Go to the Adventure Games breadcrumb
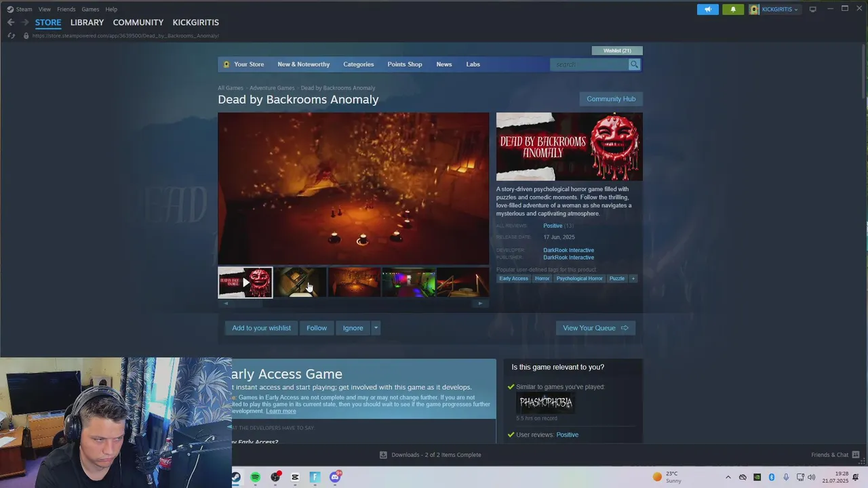Image resolution: width=868 pixels, height=488 pixels. point(272,88)
